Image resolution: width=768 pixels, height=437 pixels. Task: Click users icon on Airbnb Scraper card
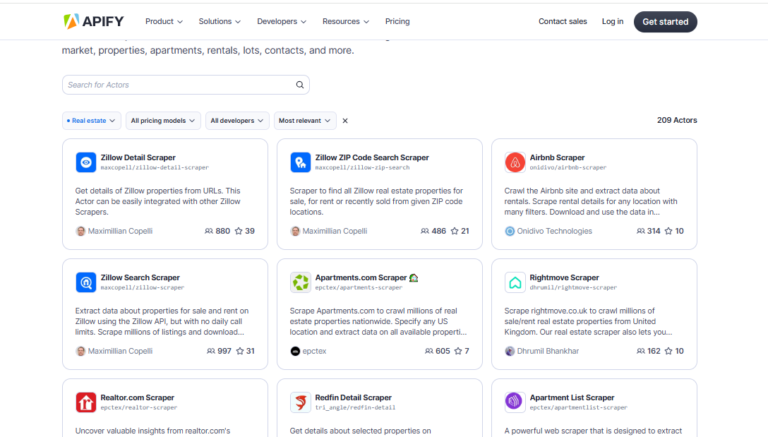641,231
